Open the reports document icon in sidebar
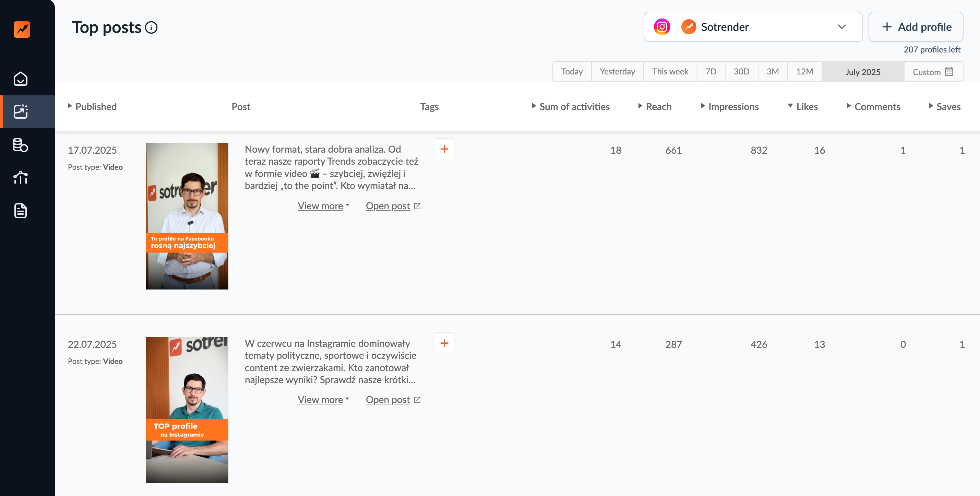This screenshot has height=496, width=980. tap(21, 211)
